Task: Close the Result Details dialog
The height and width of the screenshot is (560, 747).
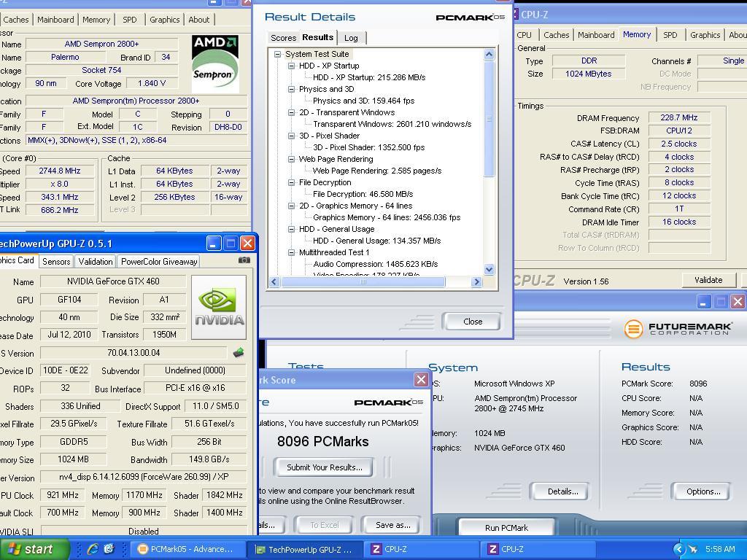Action: click(472, 322)
